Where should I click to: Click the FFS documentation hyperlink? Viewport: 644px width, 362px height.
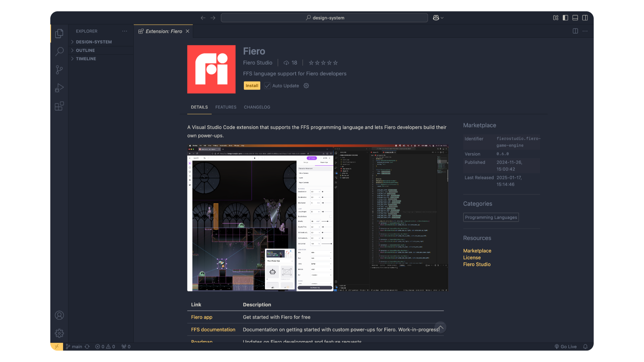point(213,329)
